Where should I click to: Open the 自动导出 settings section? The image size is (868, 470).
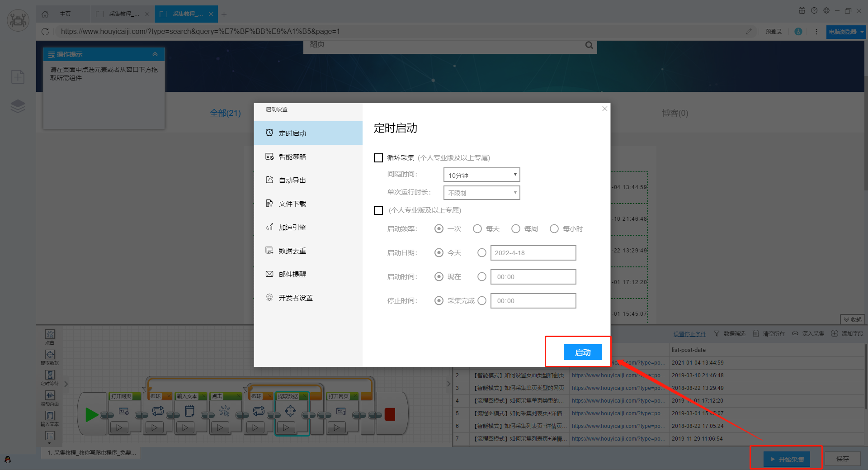pyautogui.click(x=308, y=180)
